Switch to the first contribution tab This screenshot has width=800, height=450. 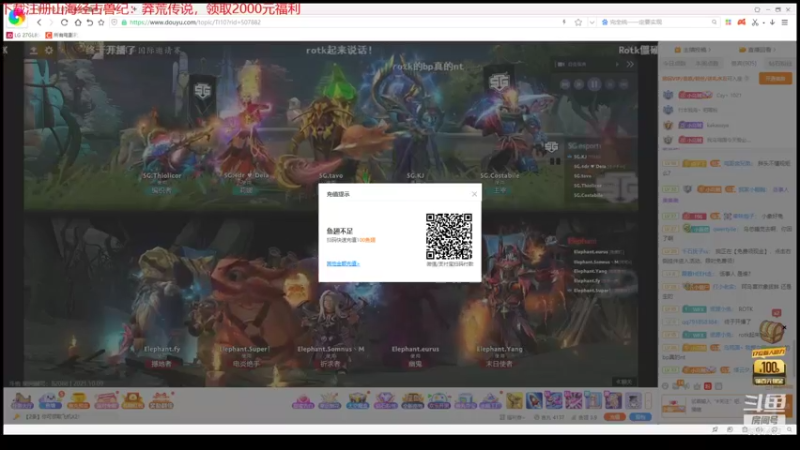coord(674,63)
